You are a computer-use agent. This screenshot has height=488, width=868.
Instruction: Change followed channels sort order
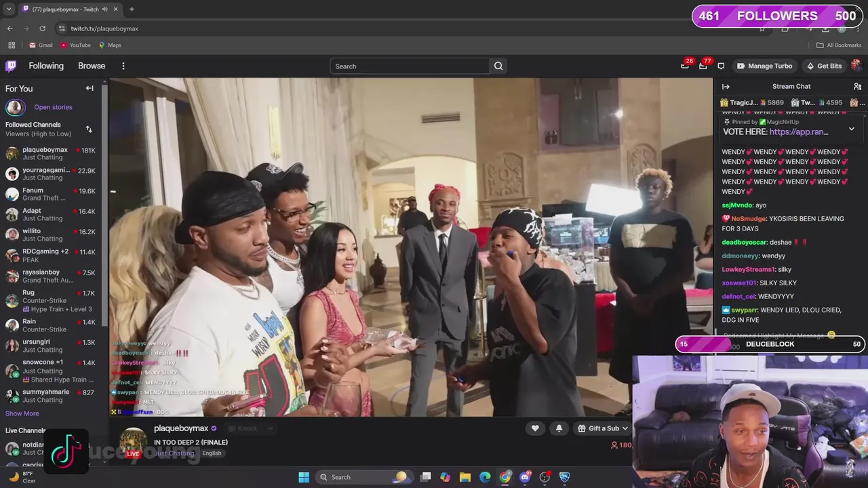tap(89, 129)
